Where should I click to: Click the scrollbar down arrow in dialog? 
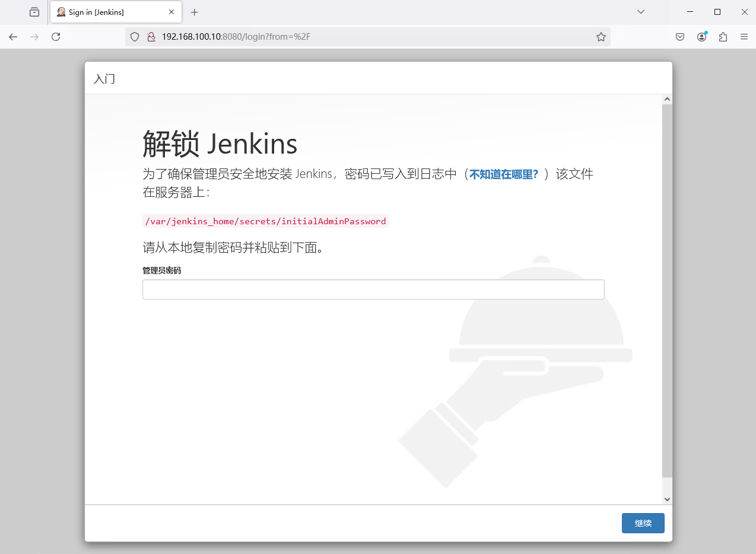coord(667,499)
